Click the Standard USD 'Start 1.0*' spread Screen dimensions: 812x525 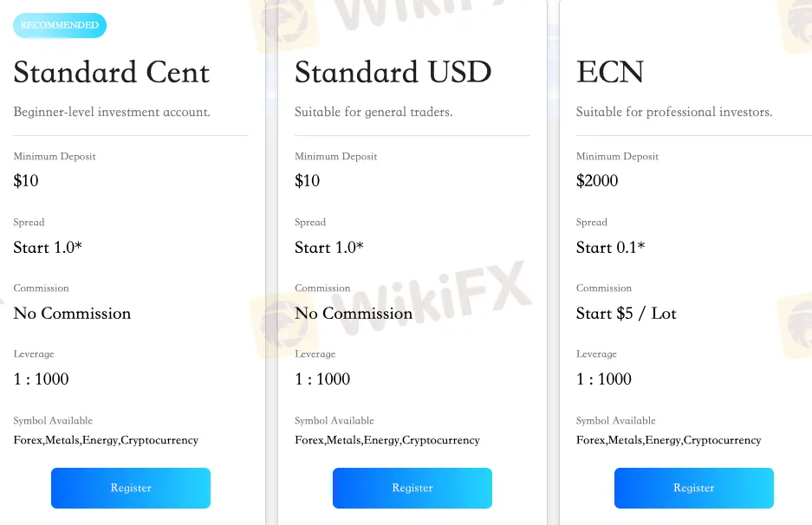click(x=329, y=248)
